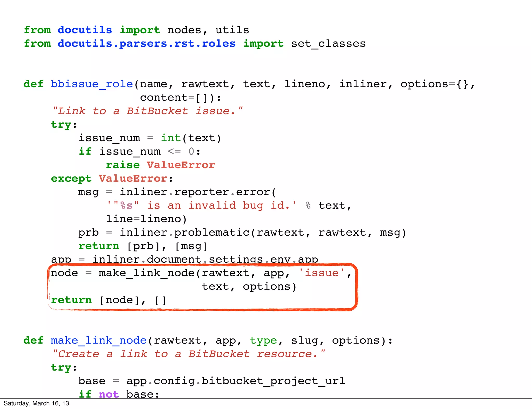Click 'set_classes' in the second import line

coord(328,44)
